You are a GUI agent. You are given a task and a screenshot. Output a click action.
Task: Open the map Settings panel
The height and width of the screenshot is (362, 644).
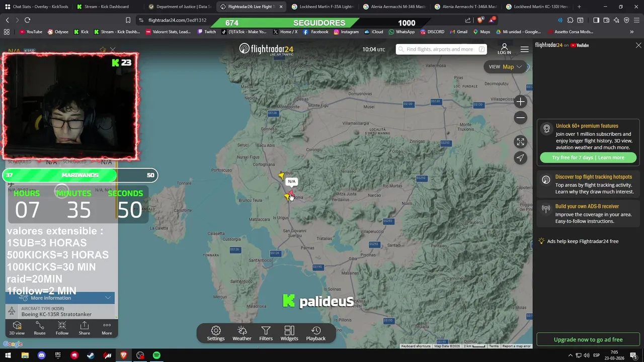coord(216,333)
